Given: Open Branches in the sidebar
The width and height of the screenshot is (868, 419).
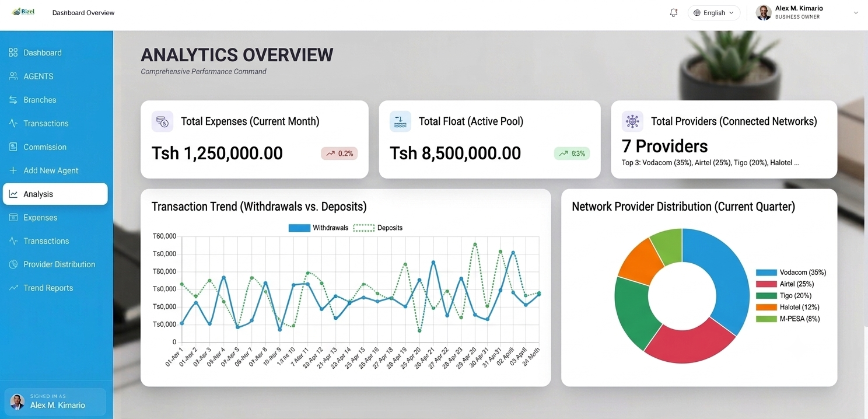Looking at the screenshot, I should point(55,100).
